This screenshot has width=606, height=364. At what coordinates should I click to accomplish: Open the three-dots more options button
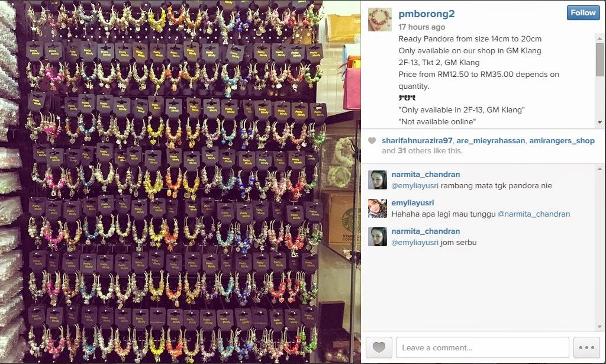click(586, 347)
